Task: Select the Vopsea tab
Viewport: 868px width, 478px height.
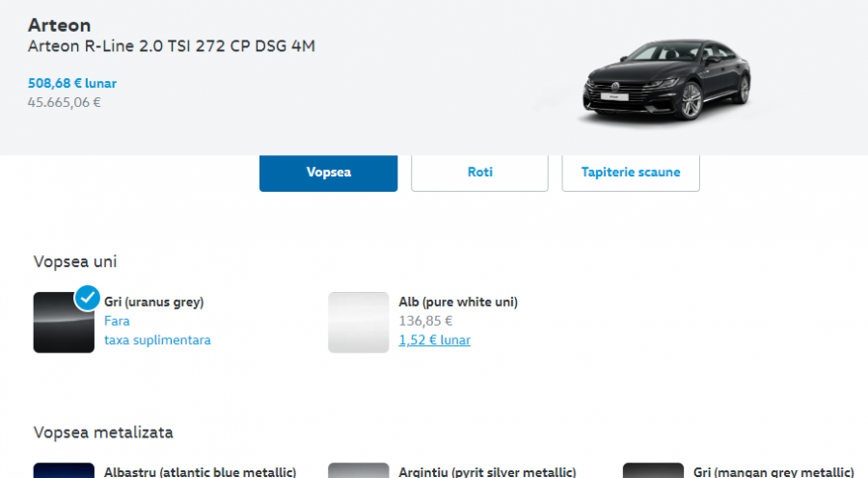Action: point(328,173)
